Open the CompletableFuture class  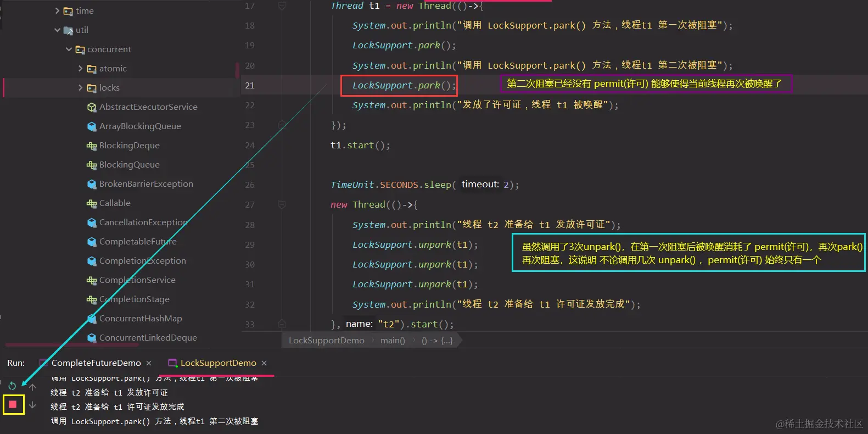point(138,242)
